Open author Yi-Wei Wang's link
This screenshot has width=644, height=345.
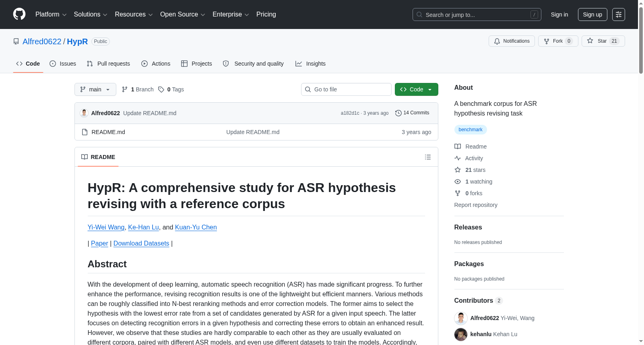click(106, 227)
